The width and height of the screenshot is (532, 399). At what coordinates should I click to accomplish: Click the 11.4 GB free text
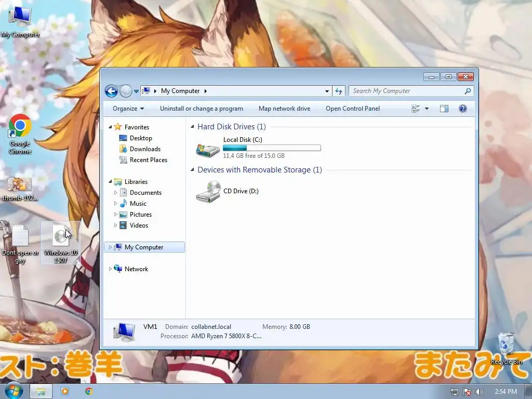pos(254,156)
